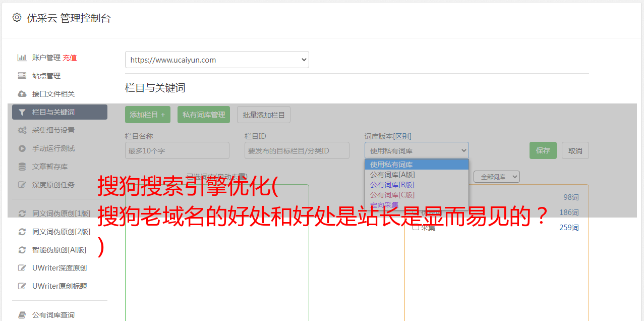This screenshot has height=321, width=644.
Task: Click the 栏目名称 input field
Action: click(177, 150)
